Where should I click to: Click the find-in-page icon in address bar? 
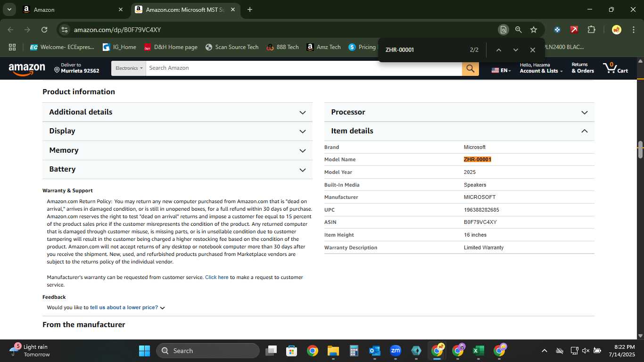(x=504, y=30)
